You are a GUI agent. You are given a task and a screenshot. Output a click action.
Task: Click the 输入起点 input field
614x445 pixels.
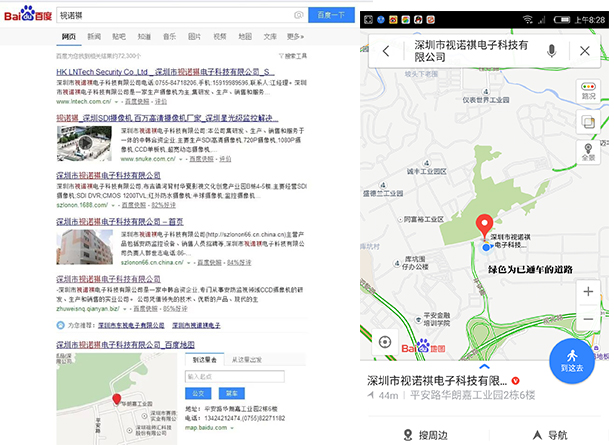[x=235, y=377]
